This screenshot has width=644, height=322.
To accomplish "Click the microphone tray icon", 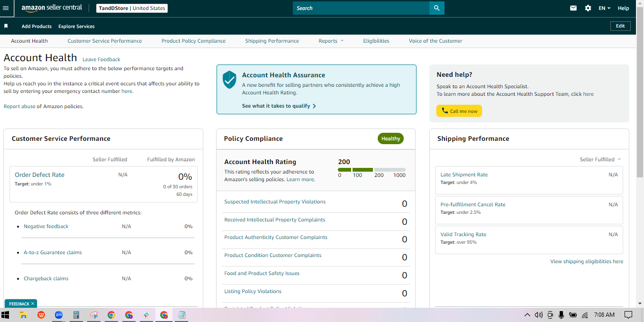I will click(561, 315).
